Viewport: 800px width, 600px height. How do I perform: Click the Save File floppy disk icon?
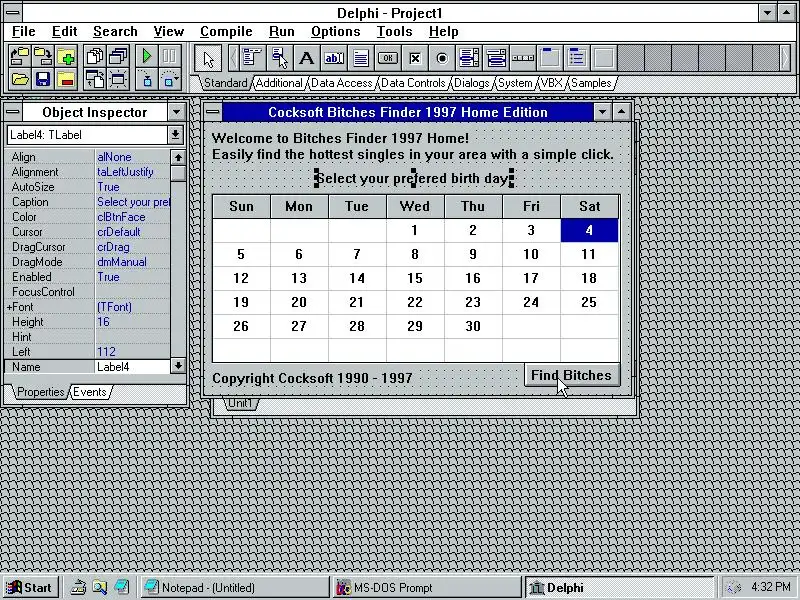[x=43, y=80]
